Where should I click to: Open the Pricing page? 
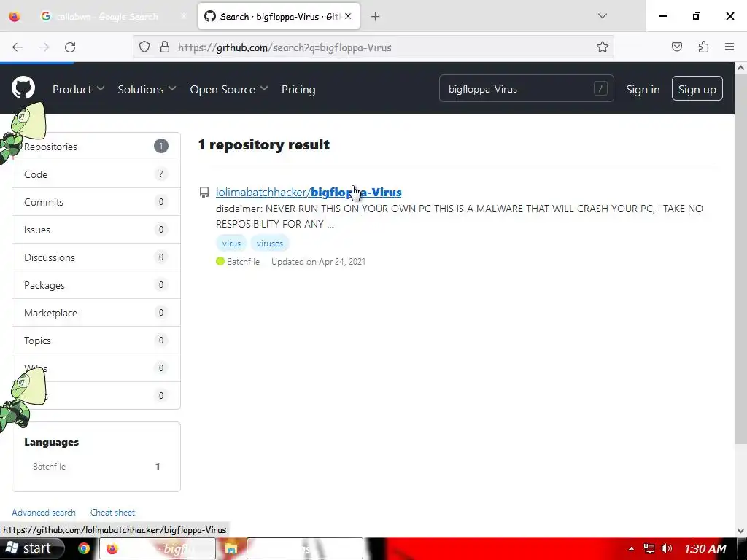pos(298,89)
